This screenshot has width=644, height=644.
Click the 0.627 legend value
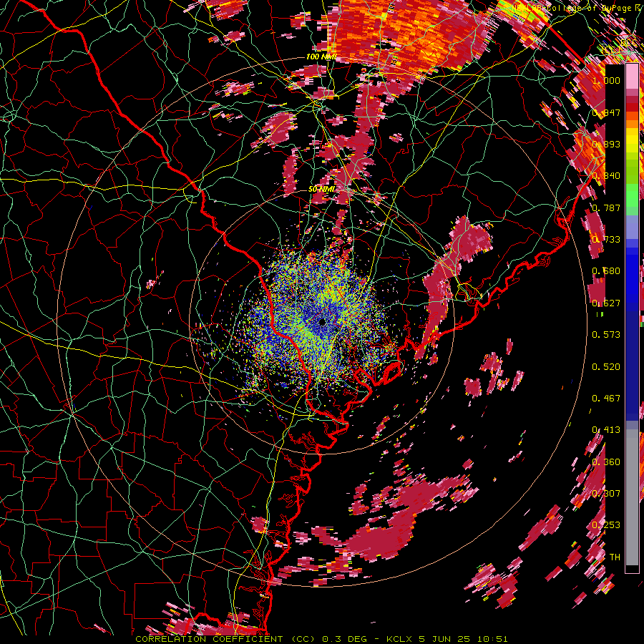click(x=606, y=303)
